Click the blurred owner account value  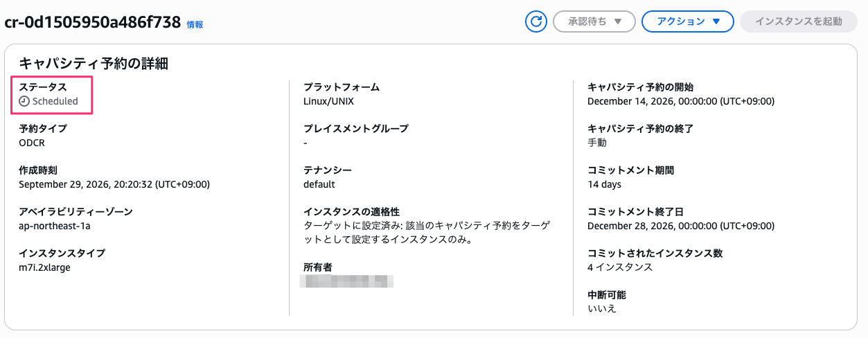click(x=346, y=281)
